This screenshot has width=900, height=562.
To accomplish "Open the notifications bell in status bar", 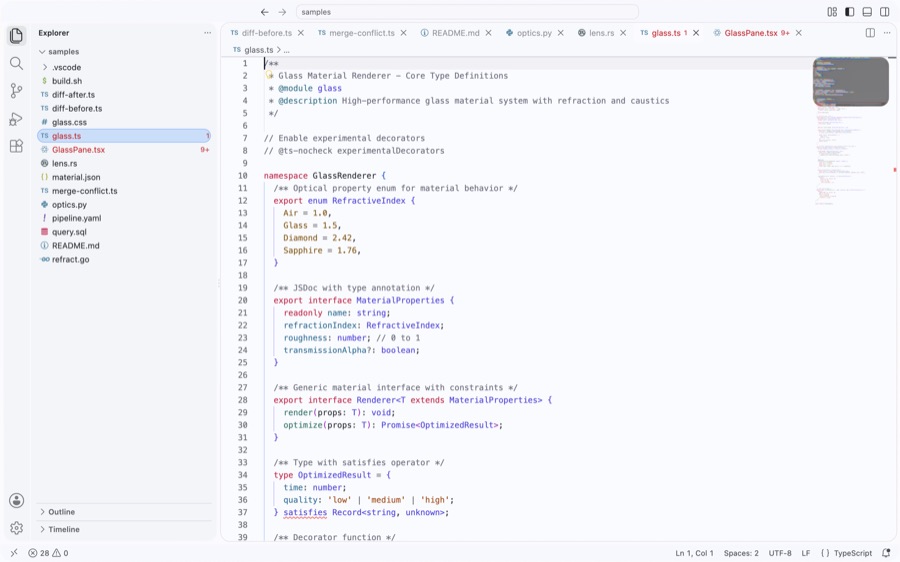I will click(886, 553).
